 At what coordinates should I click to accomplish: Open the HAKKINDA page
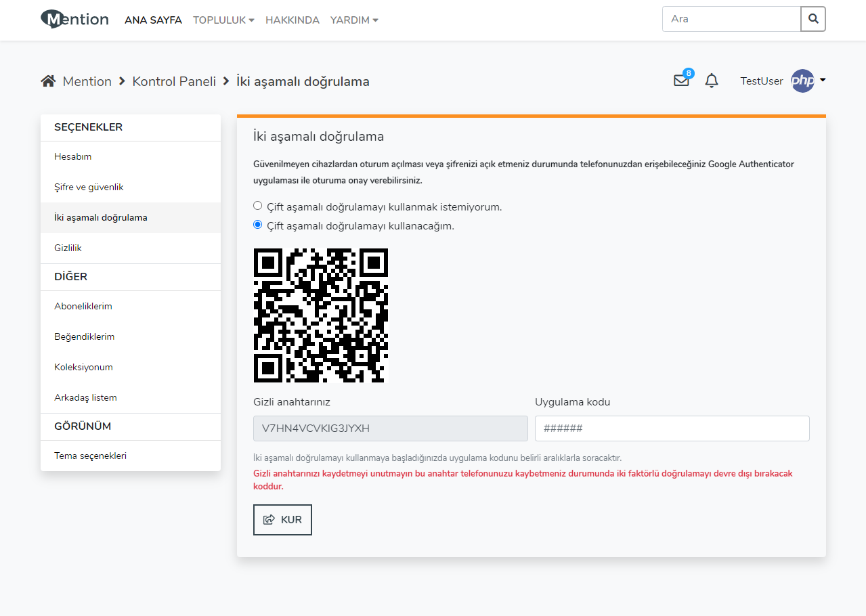[293, 20]
